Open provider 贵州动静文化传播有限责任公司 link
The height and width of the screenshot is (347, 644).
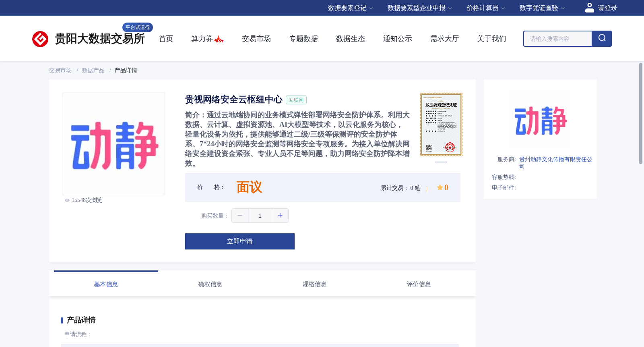click(x=555, y=163)
